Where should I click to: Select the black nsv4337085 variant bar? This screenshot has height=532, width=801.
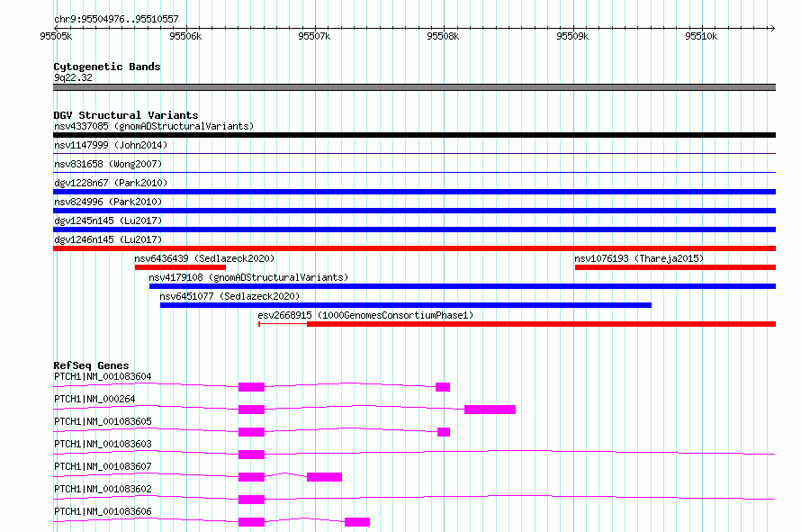pos(414,135)
